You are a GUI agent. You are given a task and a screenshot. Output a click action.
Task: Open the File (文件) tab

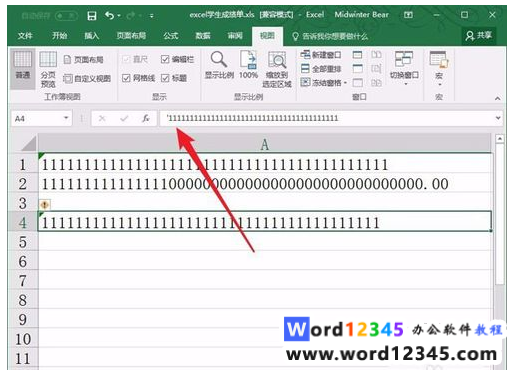[25, 36]
